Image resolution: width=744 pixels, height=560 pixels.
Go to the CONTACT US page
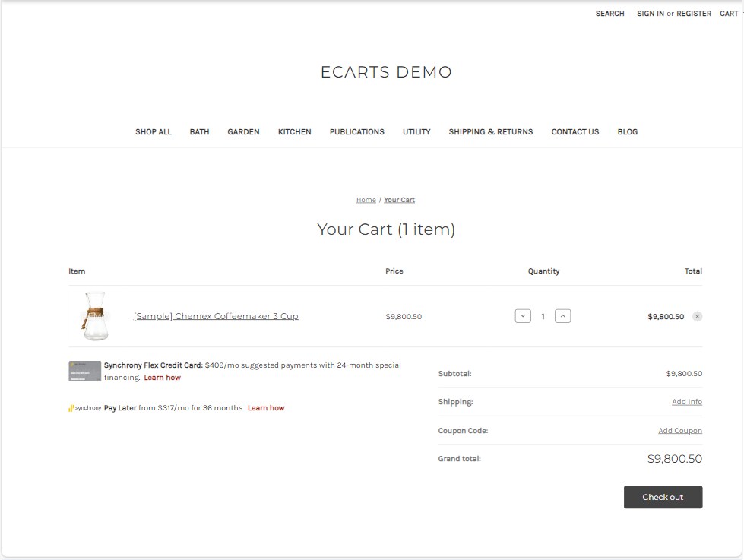tap(575, 131)
